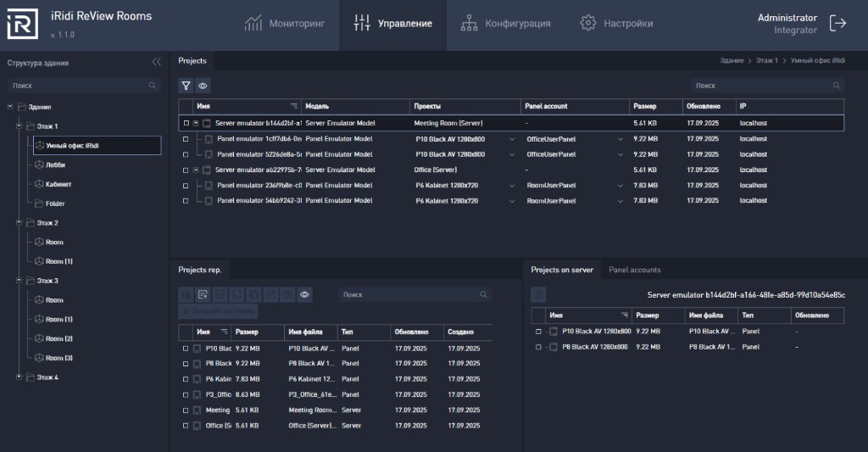Click the cube icon beside Лобби
Screen dimensions: 868x452
[39, 165]
